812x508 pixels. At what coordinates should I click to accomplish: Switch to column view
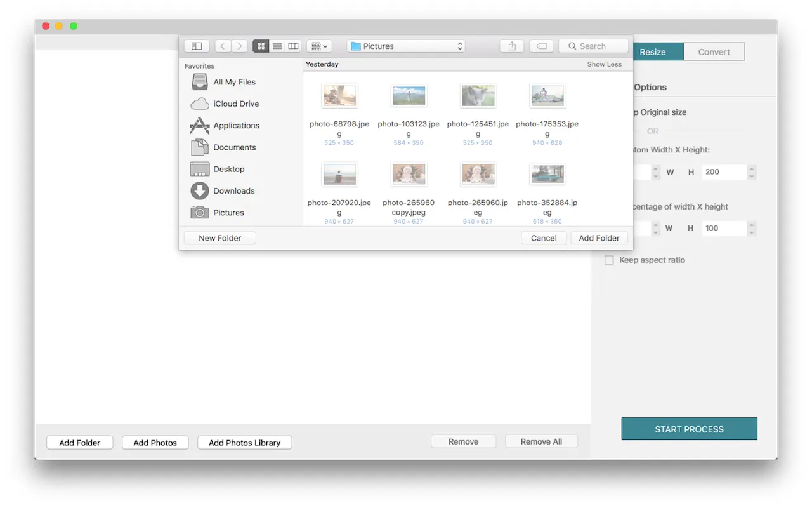(293, 46)
